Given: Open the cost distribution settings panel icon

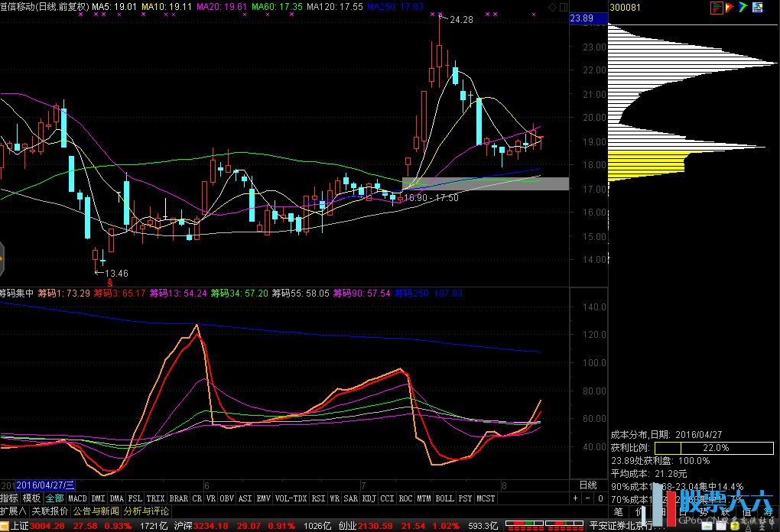Looking at the screenshot, I should [x=756, y=8].
